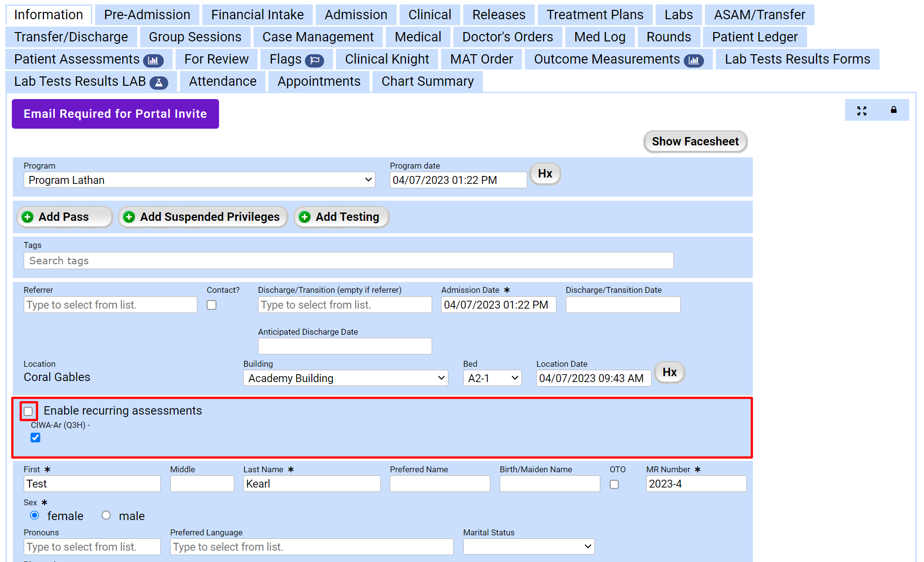Click the Search tags input field

point(348,261)
